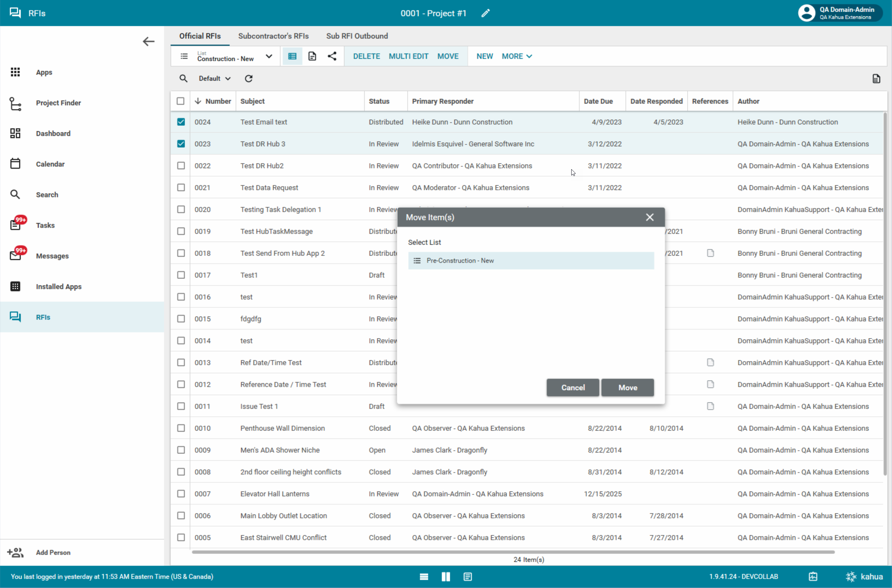Collapse sidebar with back arrow

(x=149, y=41)
